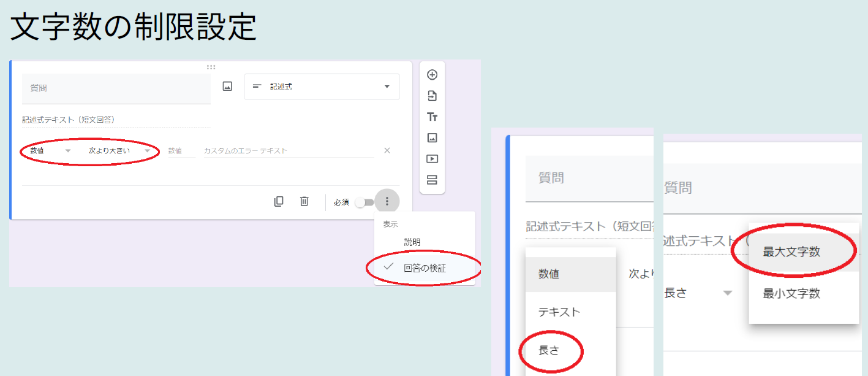The height and width of the screenshot is (376, 868).
Task: Choose 数値 in the validation list
Action: (x=571, y=274)
